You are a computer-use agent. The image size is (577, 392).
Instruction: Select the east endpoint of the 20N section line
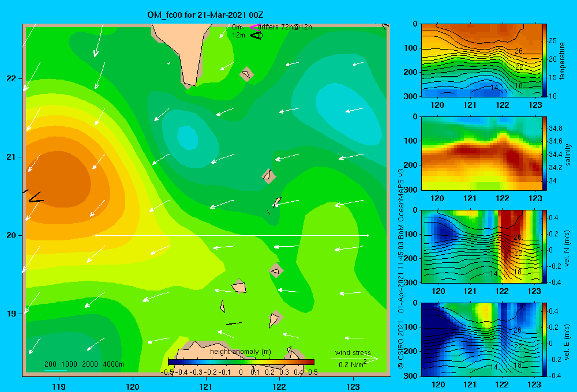[x=368, y=235]
